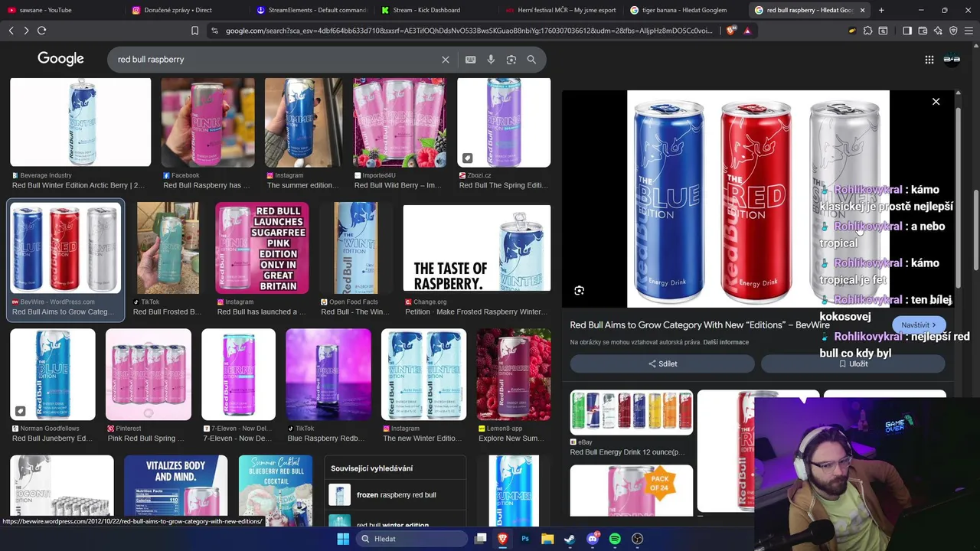Open Brave Shields lion icon

(730, 31)
